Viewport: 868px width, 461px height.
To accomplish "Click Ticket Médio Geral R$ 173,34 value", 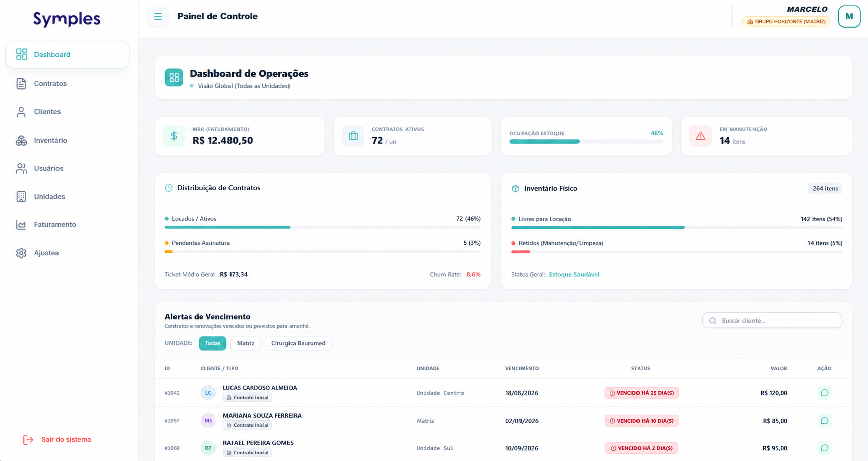I will (x=234, y=275).
